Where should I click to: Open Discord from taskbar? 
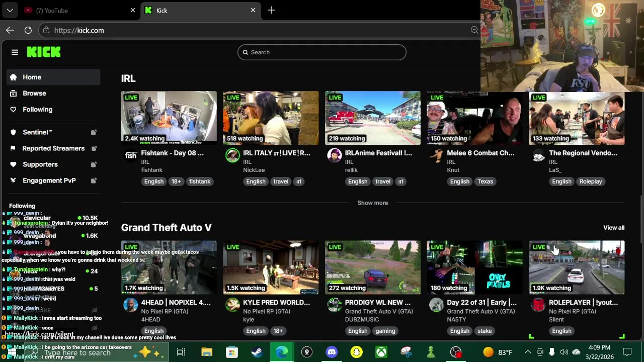coord(332,352)
